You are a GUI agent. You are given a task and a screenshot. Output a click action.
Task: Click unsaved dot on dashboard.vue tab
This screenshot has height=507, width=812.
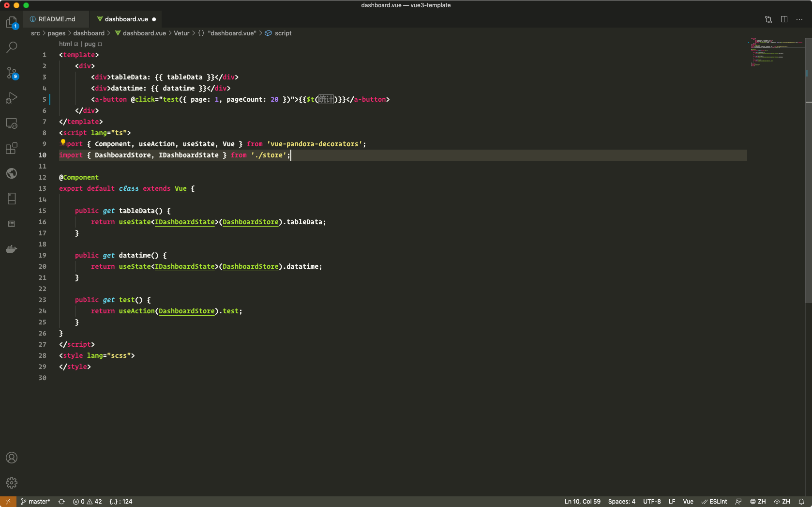click(154, 19)
